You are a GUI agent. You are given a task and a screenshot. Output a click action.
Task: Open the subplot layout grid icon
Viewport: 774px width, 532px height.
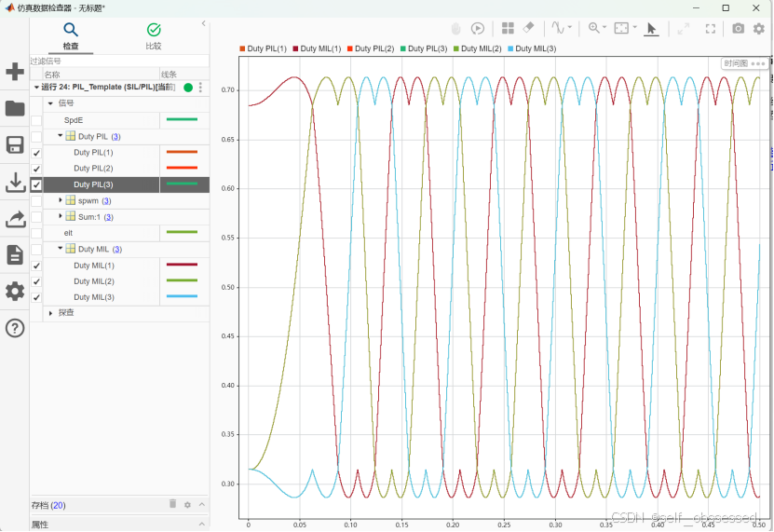pyautogui.click(x=508, y=28)
